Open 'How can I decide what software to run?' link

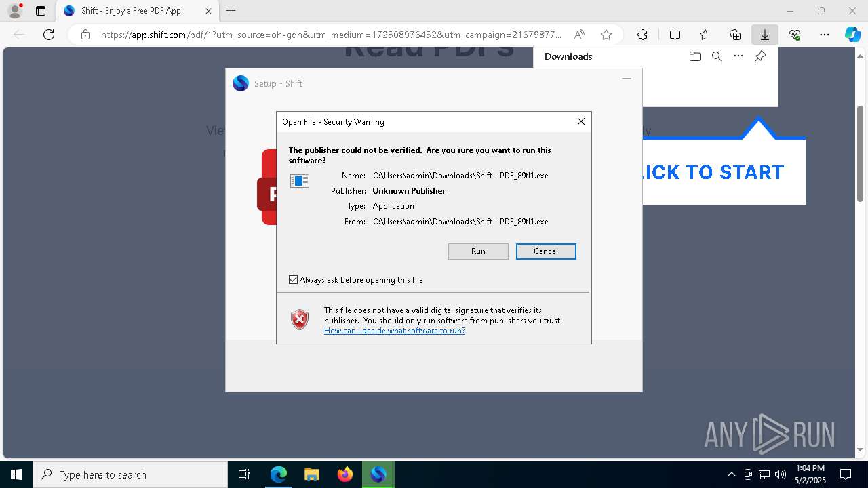395,331
